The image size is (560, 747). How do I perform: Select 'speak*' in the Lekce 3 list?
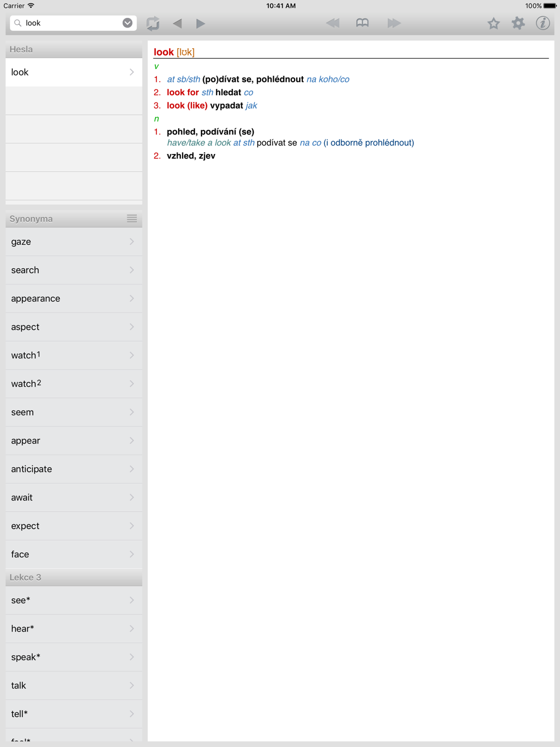74,657
